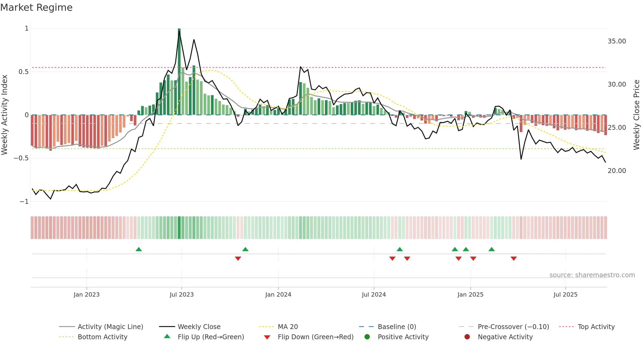Click the Flip Up marker just before Jan 2024

[245, 249]
